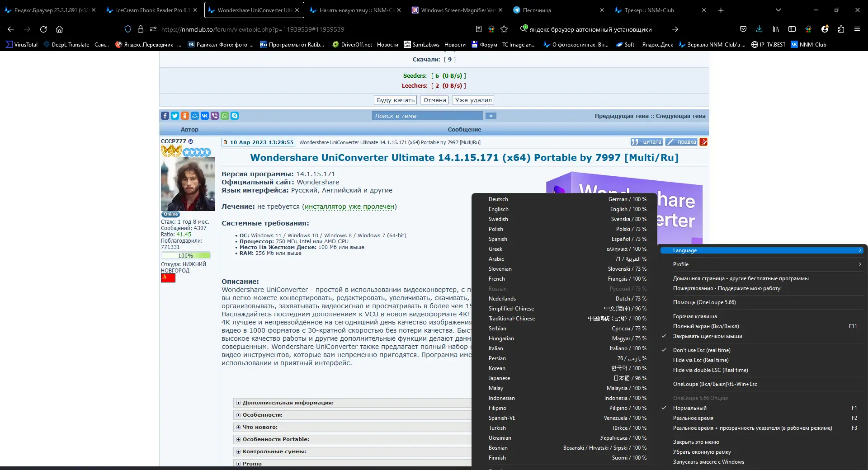Expand "Дополнительная информация" spoiler
The image size is (868, 470).
288,403
